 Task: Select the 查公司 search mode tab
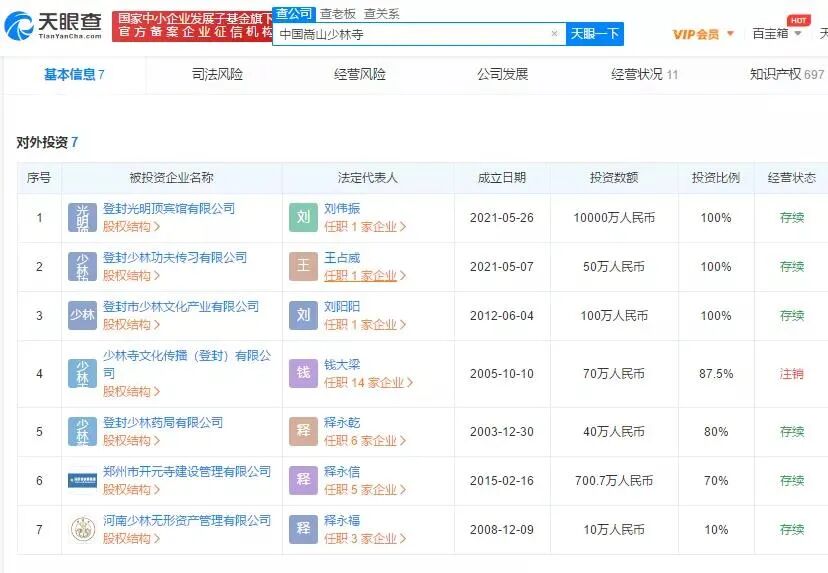[294, 14]
